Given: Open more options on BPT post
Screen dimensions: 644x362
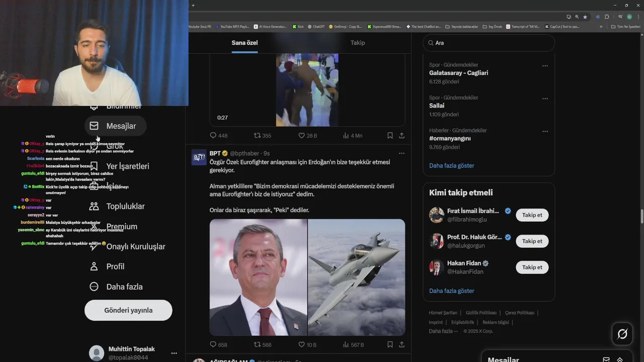Looking at the screenshot, I should pos(401,153).
